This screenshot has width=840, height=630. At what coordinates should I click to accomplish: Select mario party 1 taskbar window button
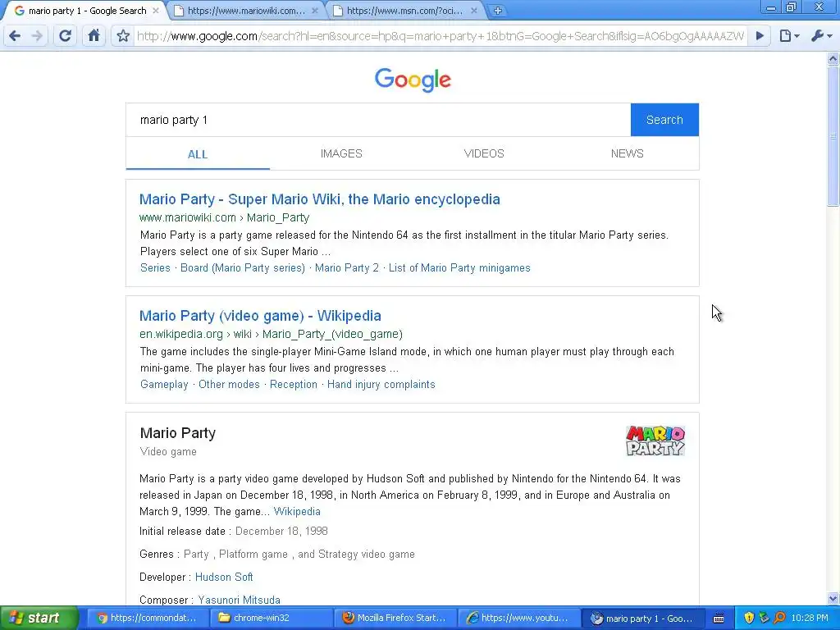[641, 619]
